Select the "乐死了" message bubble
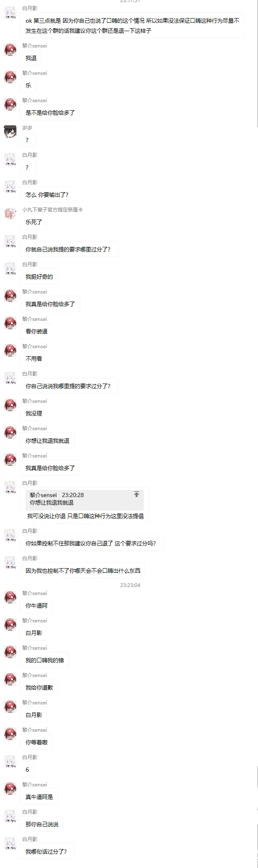258x868 pixels. coord(34,222)
